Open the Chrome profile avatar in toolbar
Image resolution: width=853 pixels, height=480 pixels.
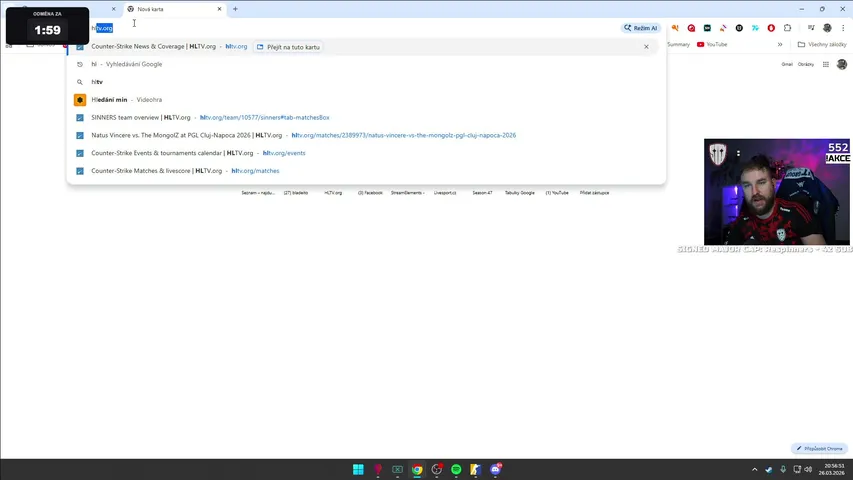coord(827,28)
